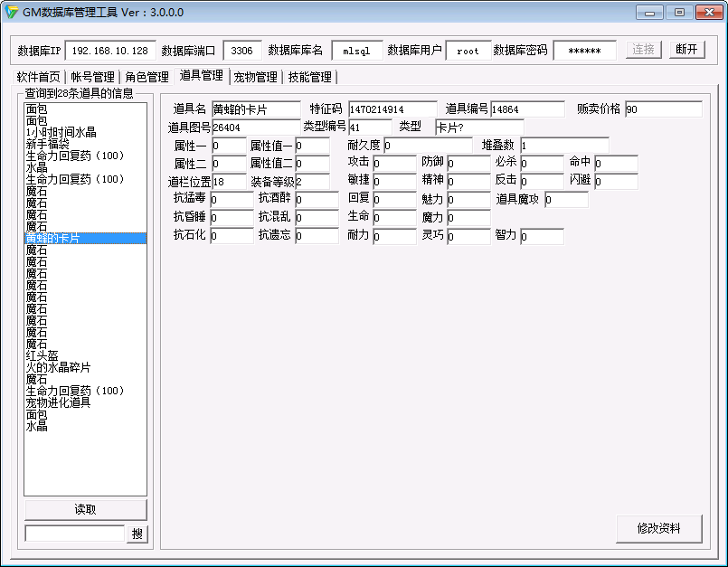Click the 读取 button below the list

tap(85, 509)
